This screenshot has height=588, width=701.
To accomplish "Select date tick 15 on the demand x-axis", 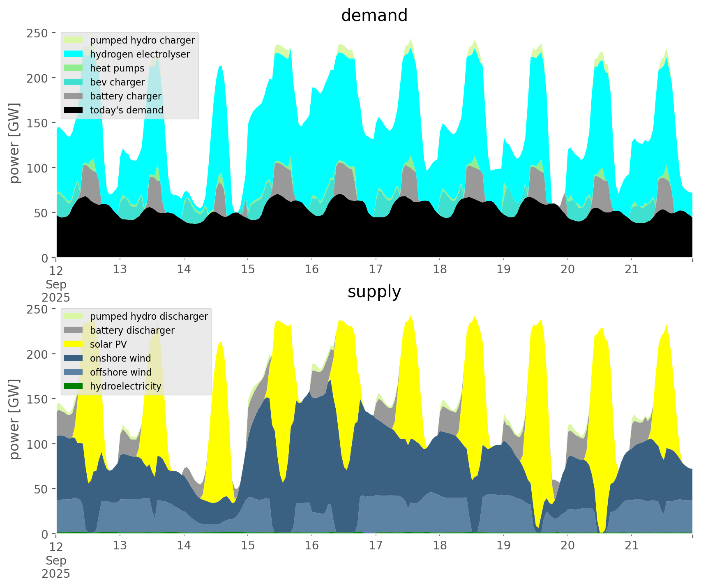I will click(x=248, y=270).
